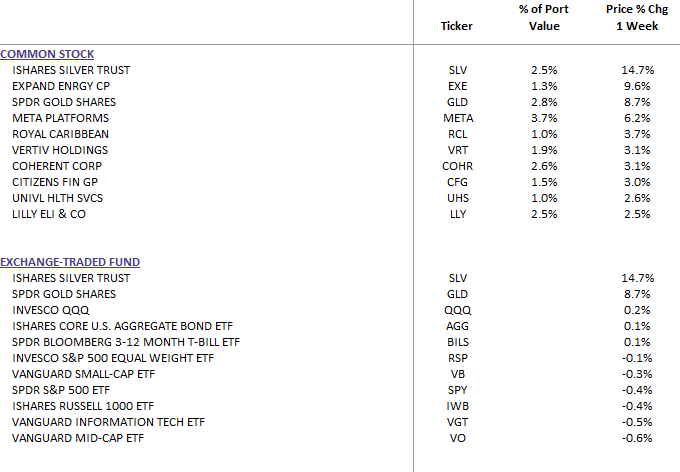Select the SPY ticker symbol
680x472 pixels.
point(457,390)
